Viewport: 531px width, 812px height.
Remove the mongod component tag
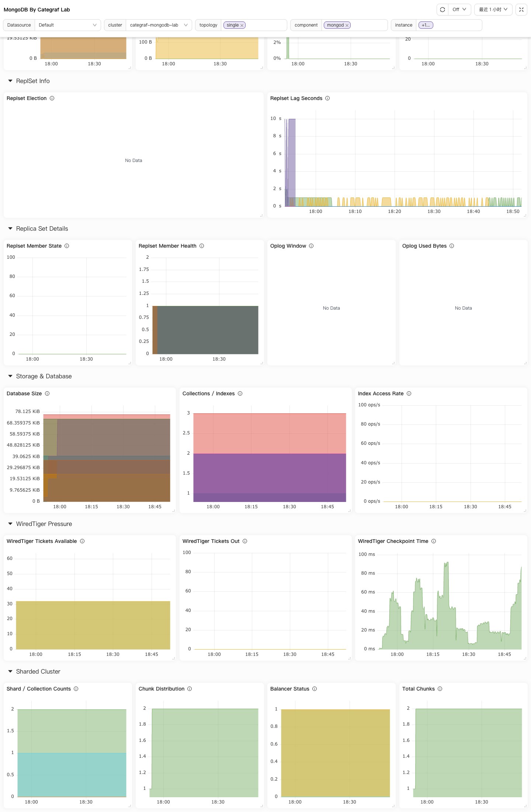[x=347, y=25]
